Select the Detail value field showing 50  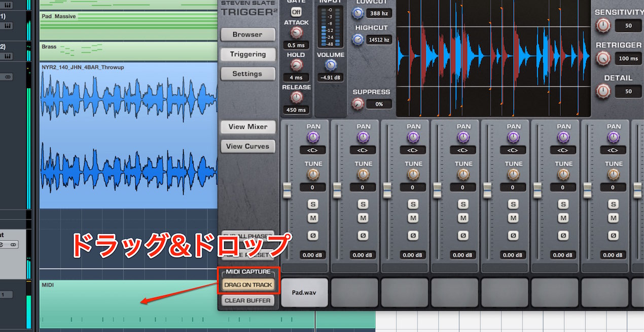(x=629, y=91)
